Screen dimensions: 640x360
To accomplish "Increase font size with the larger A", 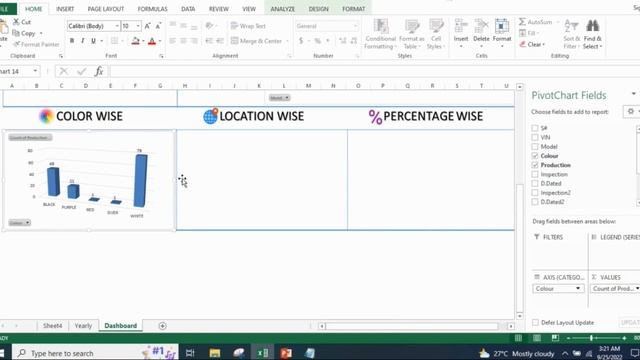I will coord(147,26).
